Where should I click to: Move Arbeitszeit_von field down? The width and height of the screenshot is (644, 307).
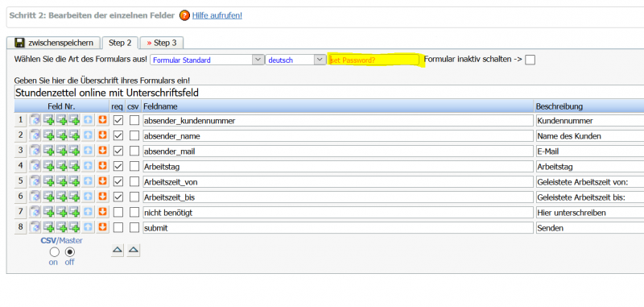pyautogui.click(x=103, y=181)
